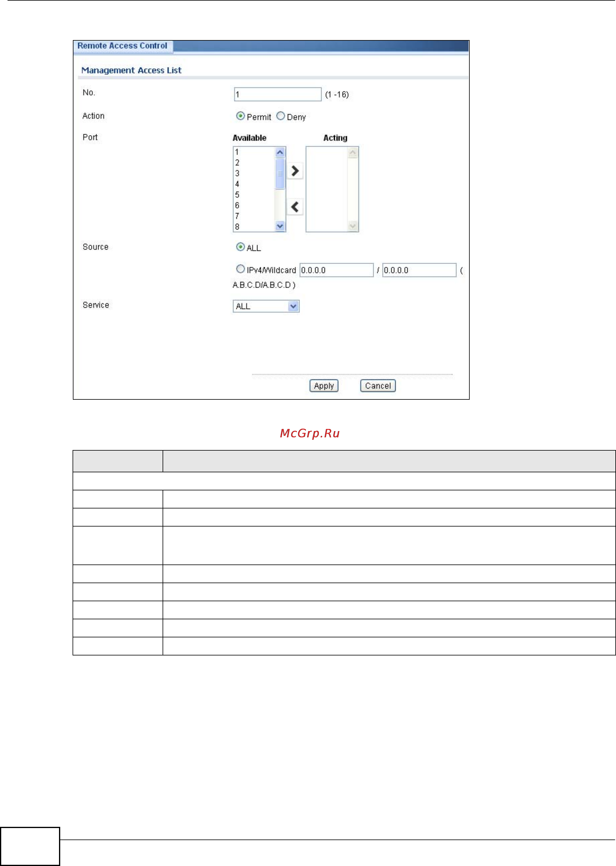
Task: Move selected port back to Available list
Action: click(x=295, y=207)
